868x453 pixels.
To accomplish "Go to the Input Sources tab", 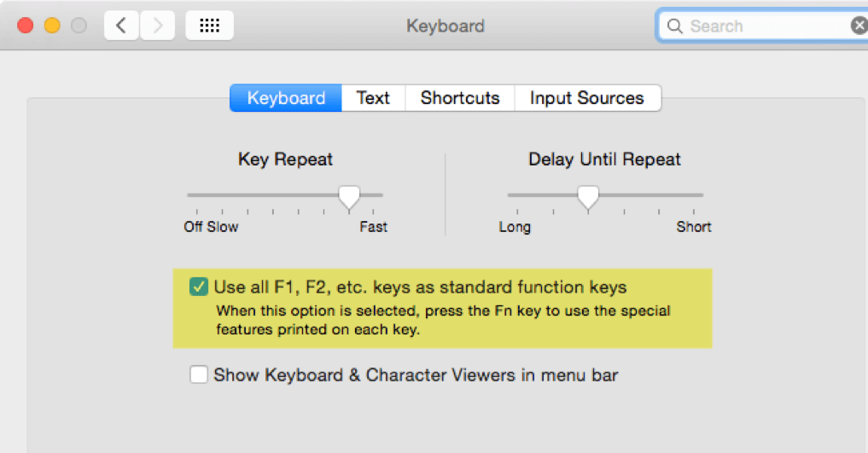I will tap(587, 98).
